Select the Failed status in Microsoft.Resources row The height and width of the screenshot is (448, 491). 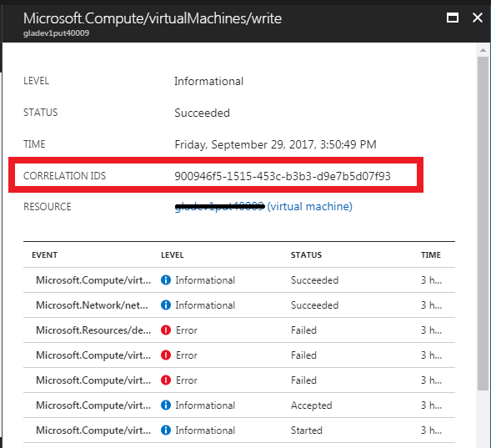303,330
